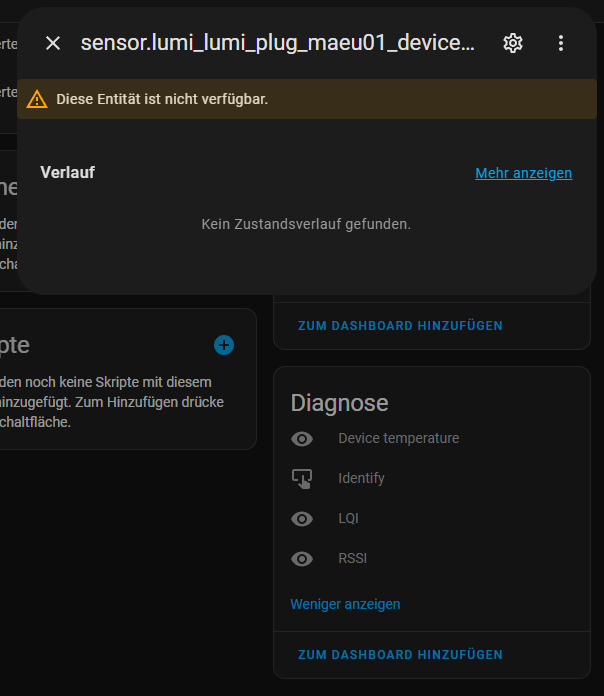
Task: Click the Verlauf section heading
Action: [67, 172]
